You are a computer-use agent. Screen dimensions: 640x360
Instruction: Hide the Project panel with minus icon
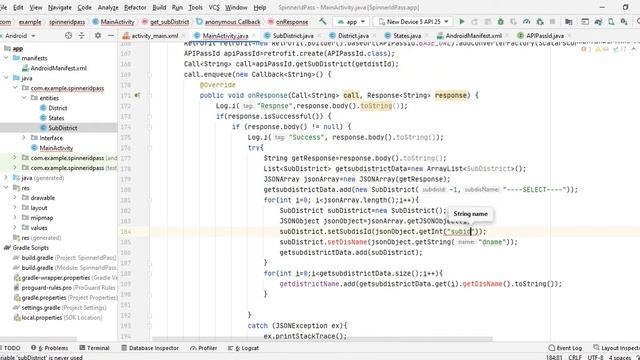tap(111, 36)
